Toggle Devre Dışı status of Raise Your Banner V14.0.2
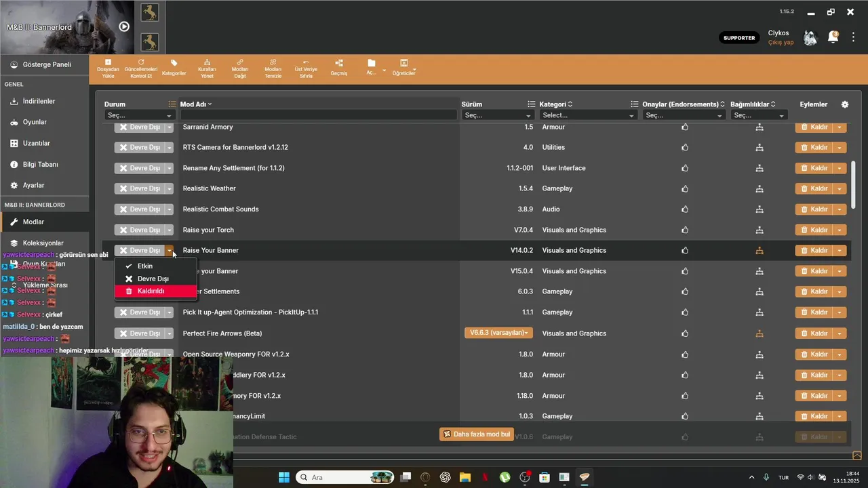Image resolution: width=868 pixels, height=488 pixels. click(x=140, y=251)
